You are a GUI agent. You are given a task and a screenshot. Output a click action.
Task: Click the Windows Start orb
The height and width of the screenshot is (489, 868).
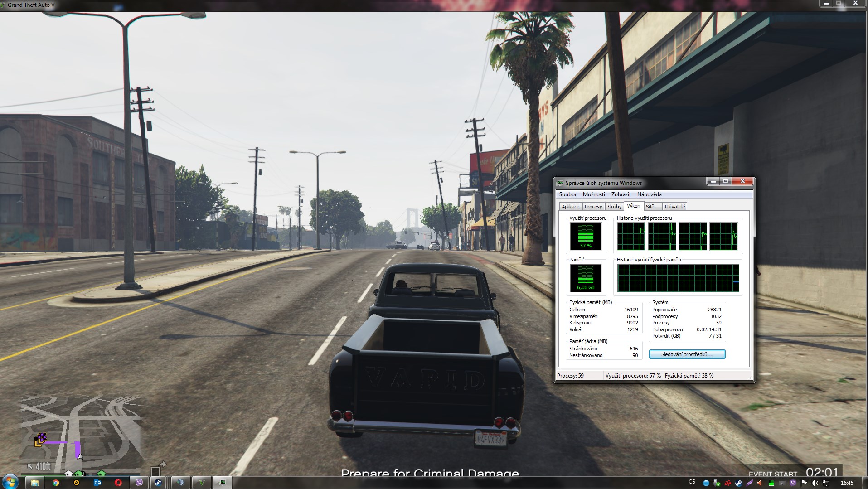pos(10,482)
